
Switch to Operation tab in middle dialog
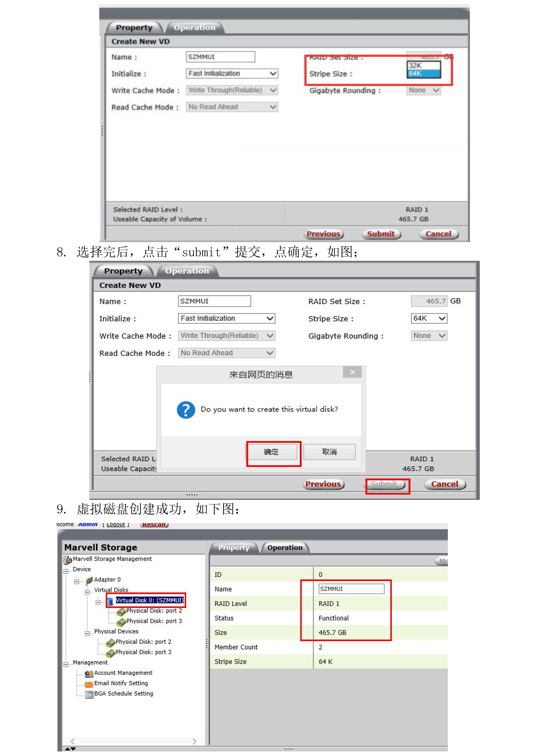click(x=187, y=271)
